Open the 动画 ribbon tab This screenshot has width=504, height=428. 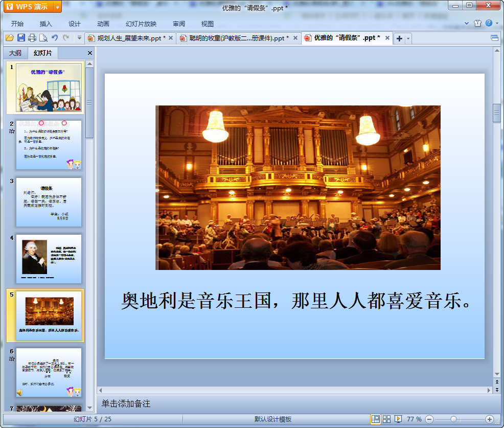coord(103,24)
